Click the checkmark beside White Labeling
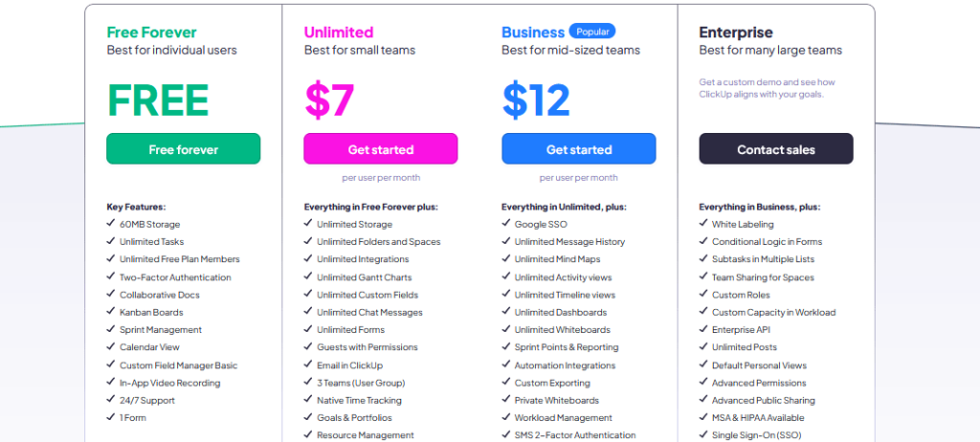The image size is (980, 442). coord(703,224)
